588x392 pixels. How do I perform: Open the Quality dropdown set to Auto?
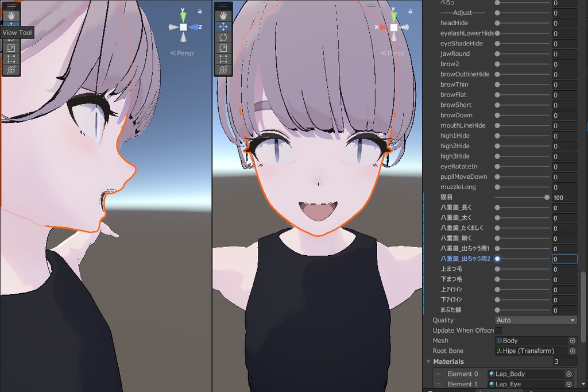536,320
